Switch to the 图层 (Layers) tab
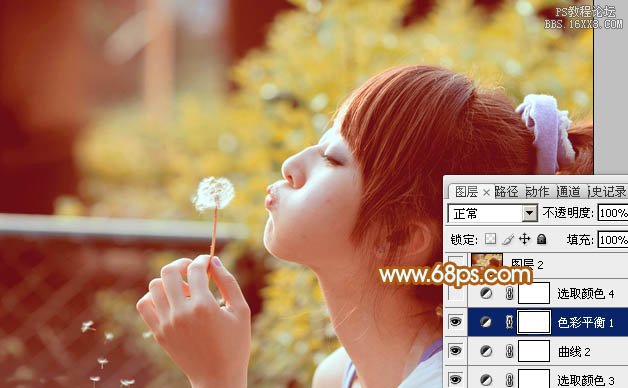This screenshot has width=628, height=388. point(466,192)
